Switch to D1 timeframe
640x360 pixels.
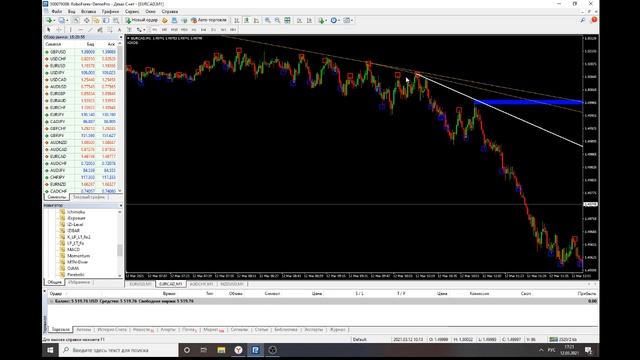[x=213, y=30]
